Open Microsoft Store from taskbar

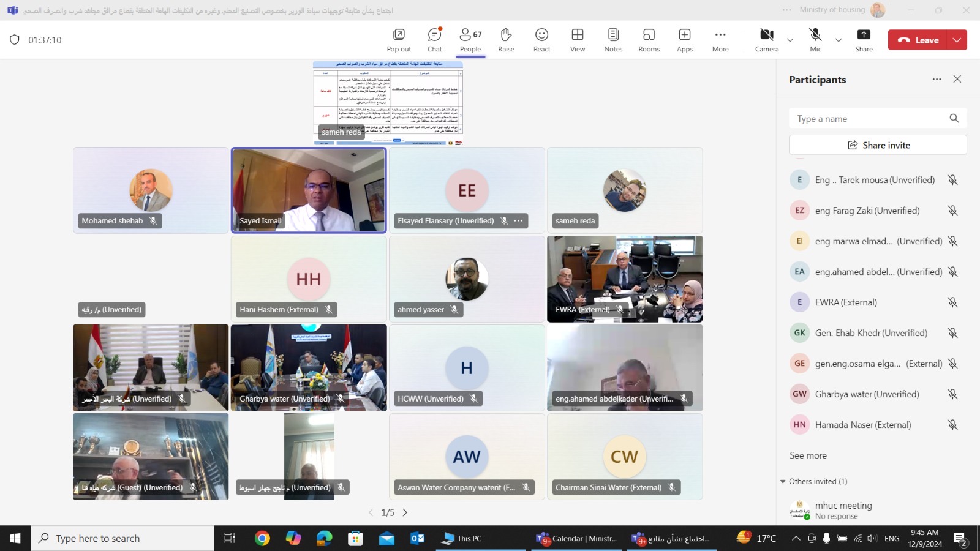(356, 538)
